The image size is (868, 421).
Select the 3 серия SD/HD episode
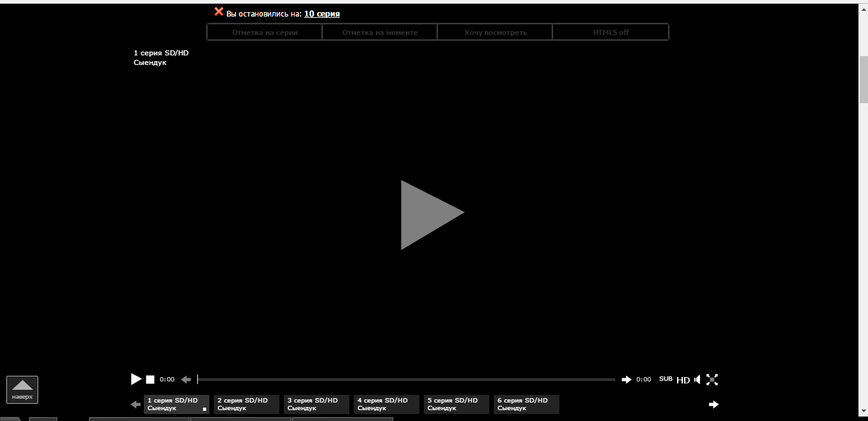(316, 404)
